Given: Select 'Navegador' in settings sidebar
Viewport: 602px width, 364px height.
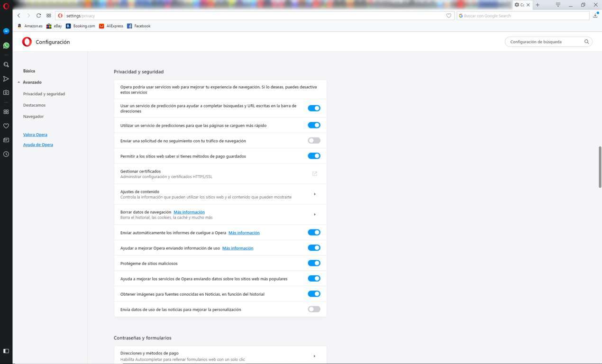Looking at the screenshot, I should click(x=33, y=117).
